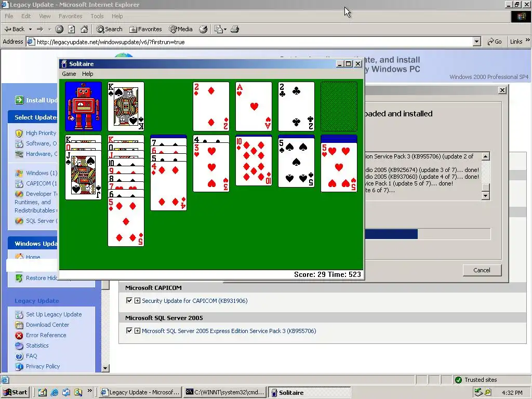Click the installation progress bar
The width and height of the screenshot is (532, 399).
(x=428, y=234)
